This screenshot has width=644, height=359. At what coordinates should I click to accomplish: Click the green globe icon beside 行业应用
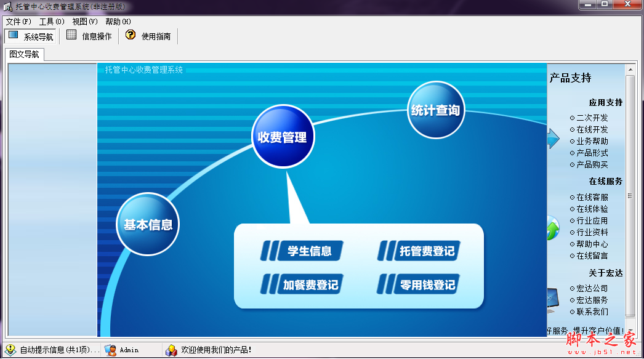(x=553, y=228)
